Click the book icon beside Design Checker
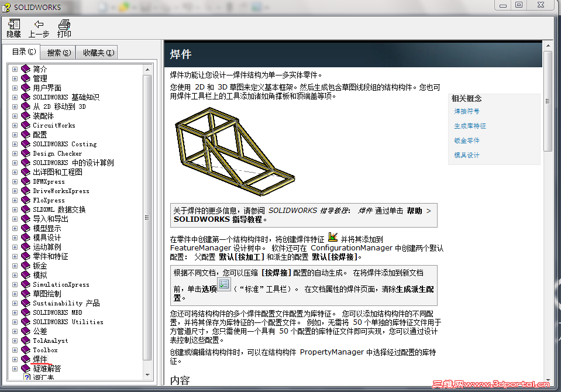Viewport: 561px width, 392px height. [x=26, y=153]
